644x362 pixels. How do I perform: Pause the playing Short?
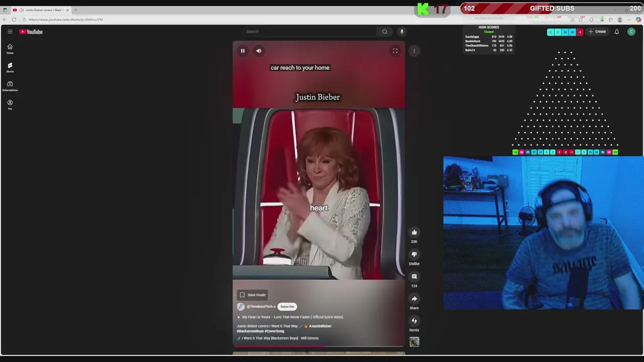click(x=243, y=51)
